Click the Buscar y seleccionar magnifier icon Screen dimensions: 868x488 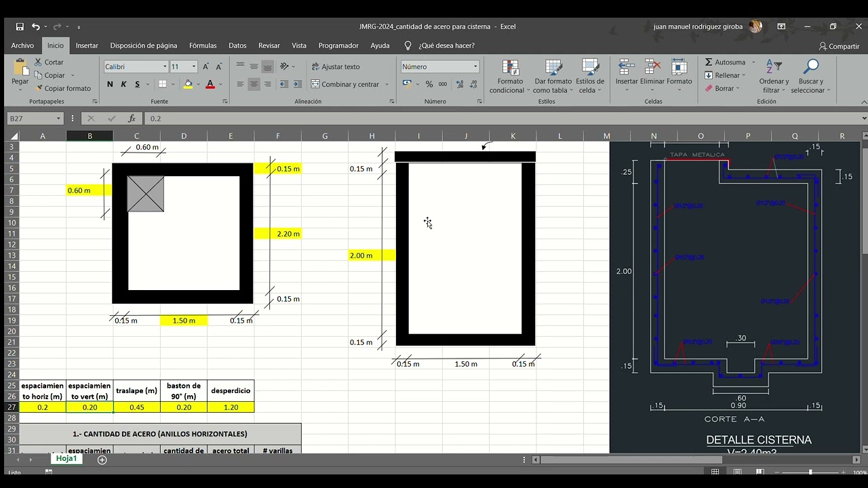[x=810, y=66]
